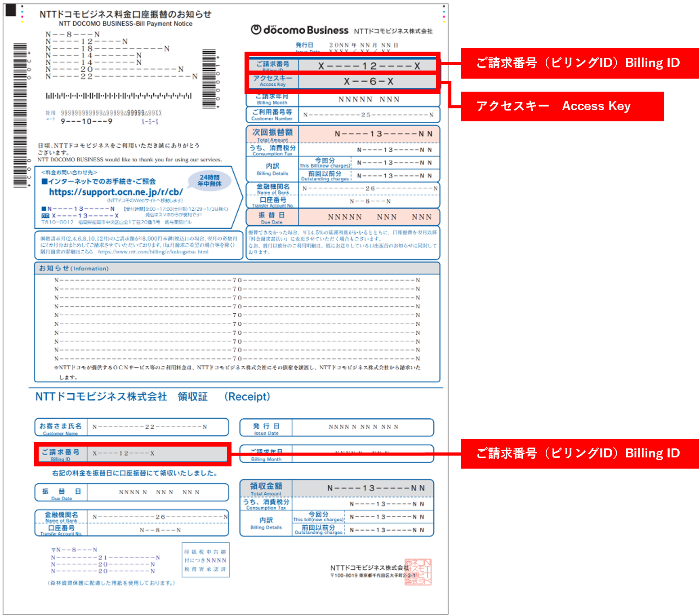
Task: Select the subtitle 'NTT DOCOMO BUSINESS-Bill Payment Notice'
Action: 125,24
